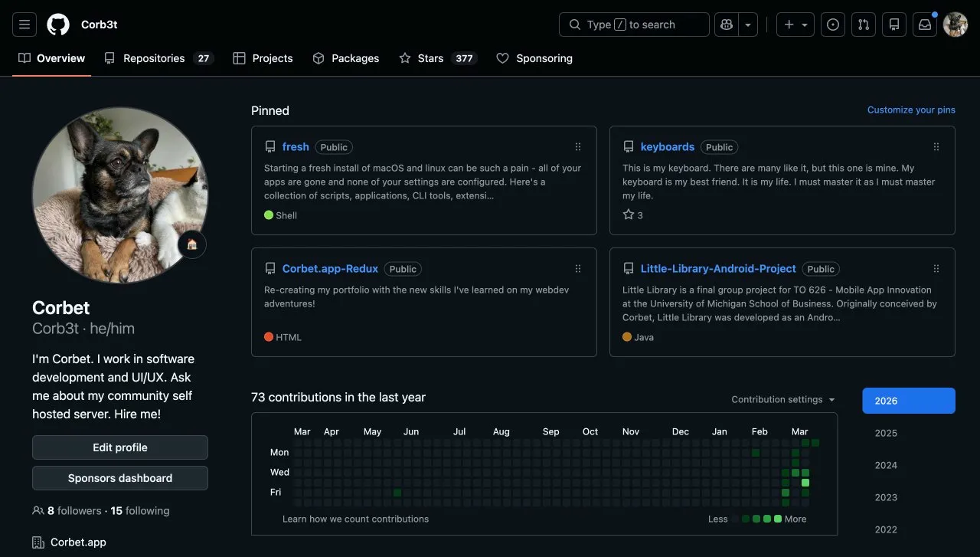980x557 pixels.
Task: Click the GitHub logo in the header
Action: pos(57,24)
